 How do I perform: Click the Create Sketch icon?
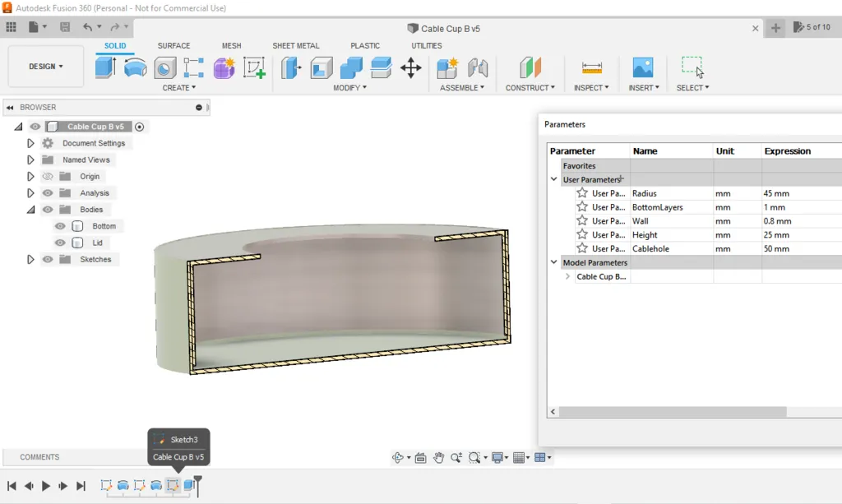(x=254, y=67)
